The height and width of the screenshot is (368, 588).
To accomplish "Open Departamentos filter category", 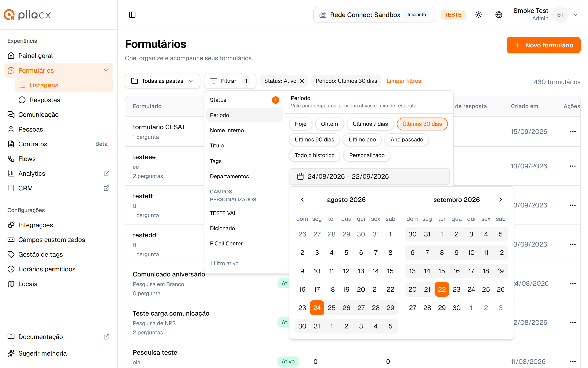I will [x=244, y=176].
